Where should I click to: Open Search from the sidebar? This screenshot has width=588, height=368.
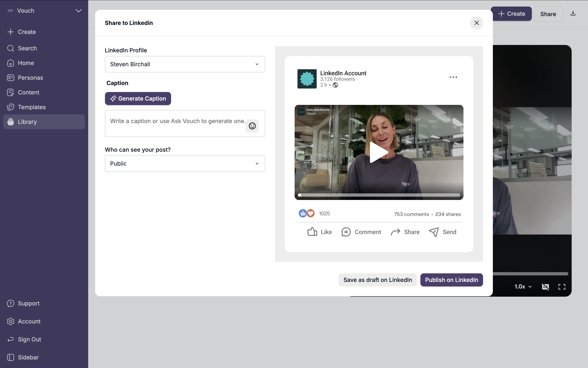click(44, 48)
